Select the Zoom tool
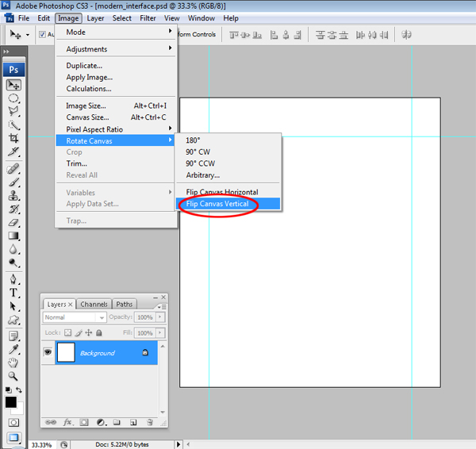Screen dimensions: 476x449 pos(13,376)
